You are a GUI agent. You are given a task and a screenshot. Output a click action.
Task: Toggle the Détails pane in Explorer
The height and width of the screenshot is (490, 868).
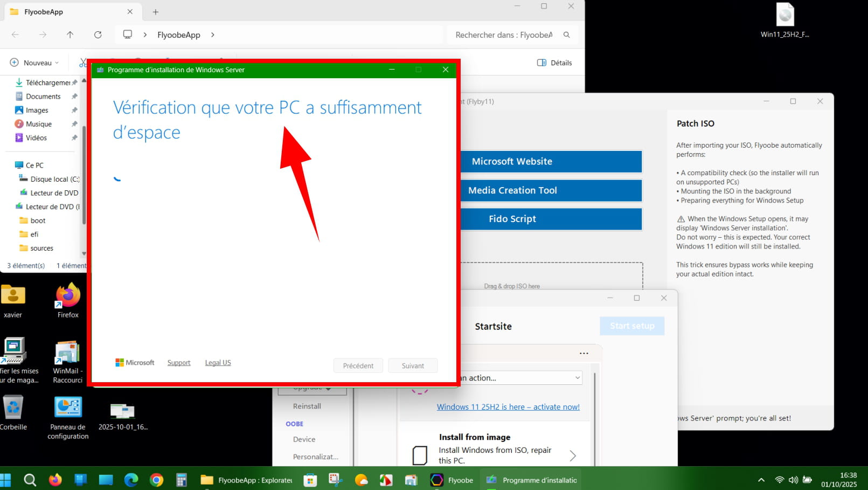pyautogui.click(x=554, y=63)
